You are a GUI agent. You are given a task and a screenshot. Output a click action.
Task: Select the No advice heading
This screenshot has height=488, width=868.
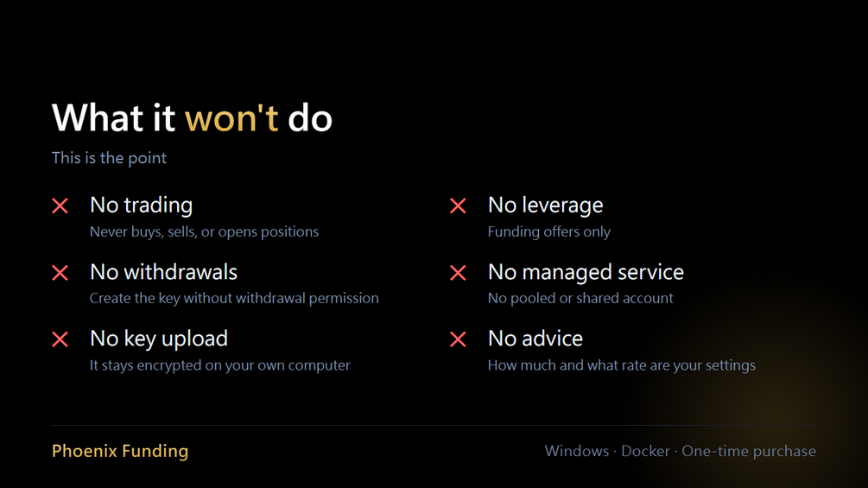pos(535,339)
